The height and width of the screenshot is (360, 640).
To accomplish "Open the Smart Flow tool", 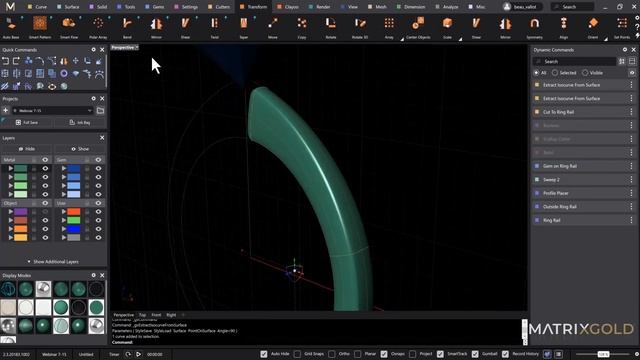I will 69,27.
